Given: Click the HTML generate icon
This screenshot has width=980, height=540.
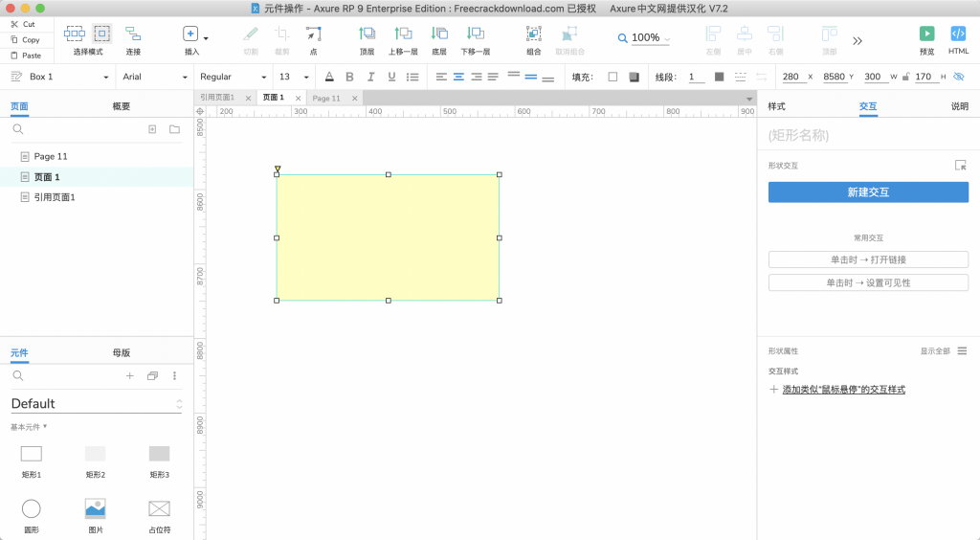Looking at the screenshot, I should (x=958, y=34).
